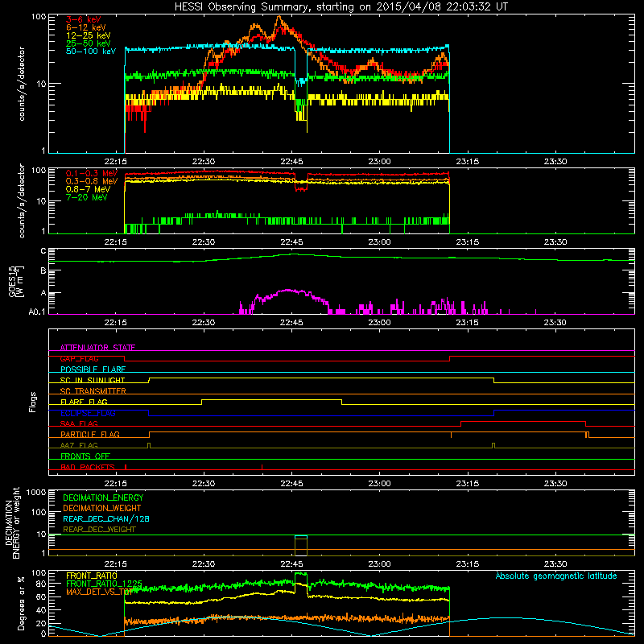
Task: Select the 12-25 keV legend label
Action: click(88, 35)
